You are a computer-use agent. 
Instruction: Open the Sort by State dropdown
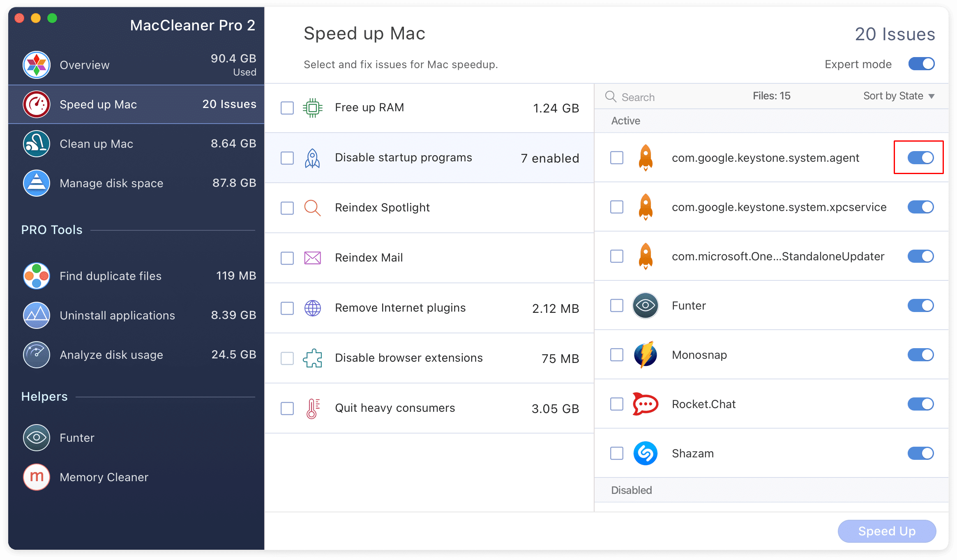point(899,96)
